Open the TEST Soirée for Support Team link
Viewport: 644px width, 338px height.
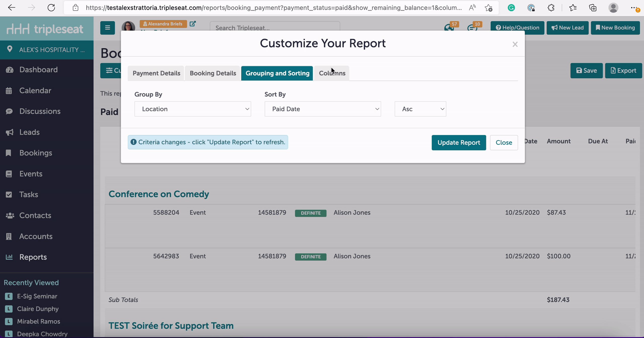click(171, 326)
